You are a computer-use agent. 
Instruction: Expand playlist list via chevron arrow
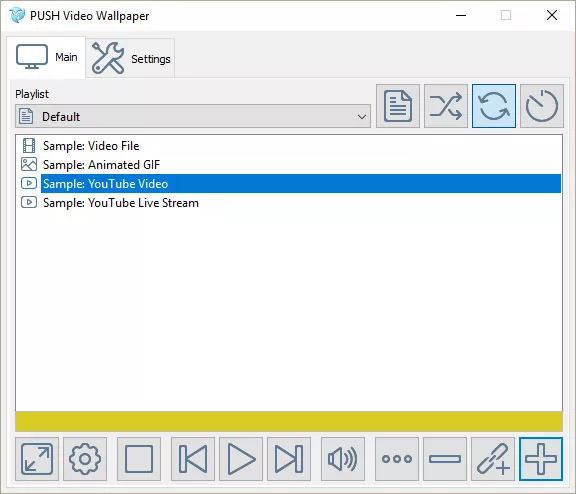point(361,117)
